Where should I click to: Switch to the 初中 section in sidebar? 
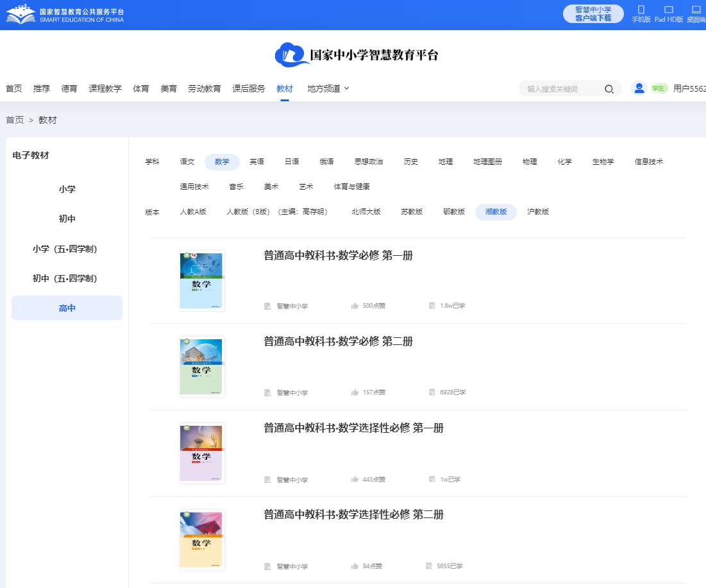pos(67,219)
